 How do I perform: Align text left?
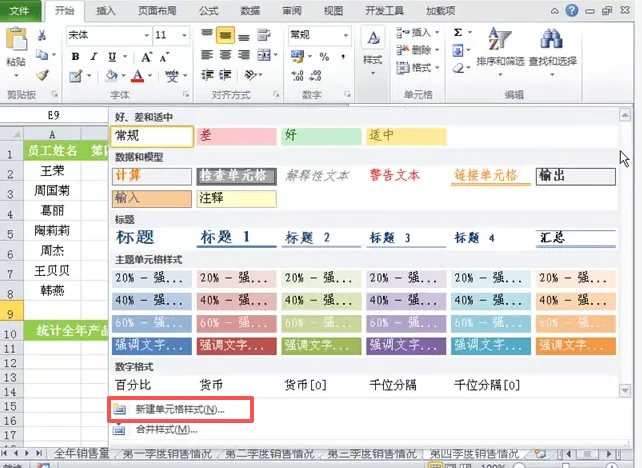pyautogui.click(x=207, y=55)
